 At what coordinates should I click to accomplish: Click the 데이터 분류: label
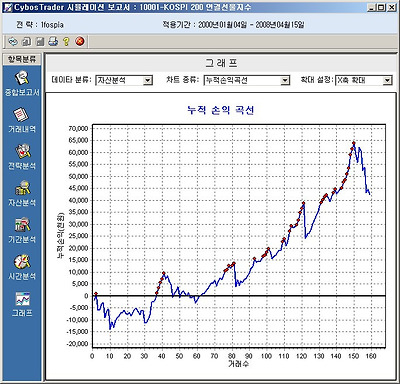[71, 80]
